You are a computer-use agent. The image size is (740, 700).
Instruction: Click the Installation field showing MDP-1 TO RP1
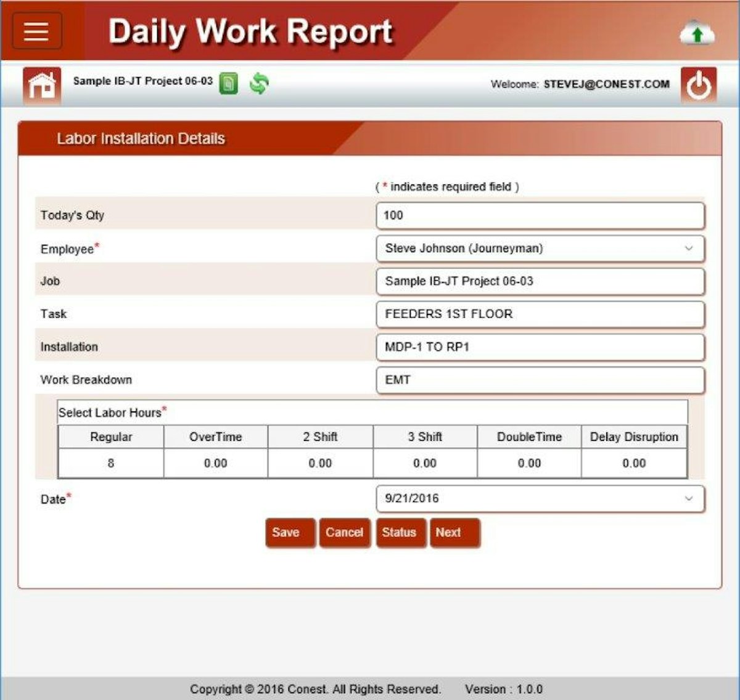pos(540,347)
